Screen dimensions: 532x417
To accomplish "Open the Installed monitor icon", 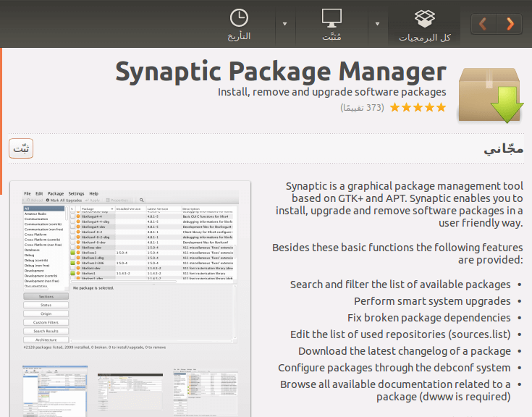I will (x=332, y=18).
